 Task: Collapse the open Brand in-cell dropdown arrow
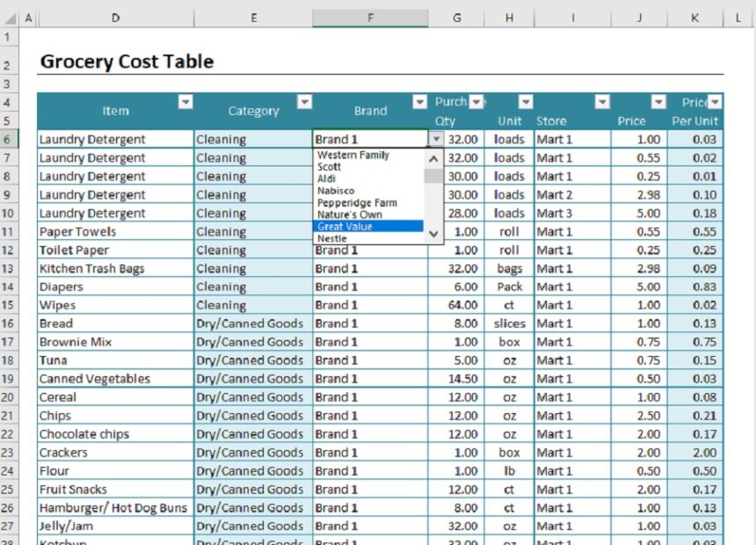tap(437, 139)
